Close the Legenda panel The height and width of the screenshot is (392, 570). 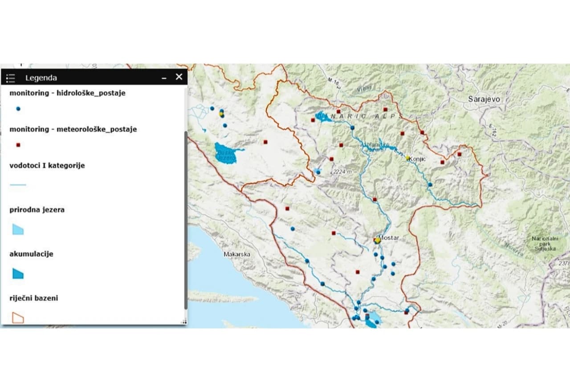point(179,77)
